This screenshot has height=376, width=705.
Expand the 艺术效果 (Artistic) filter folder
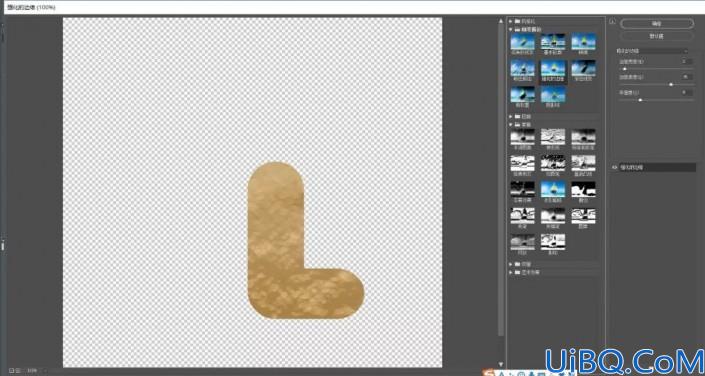(511, 272)
